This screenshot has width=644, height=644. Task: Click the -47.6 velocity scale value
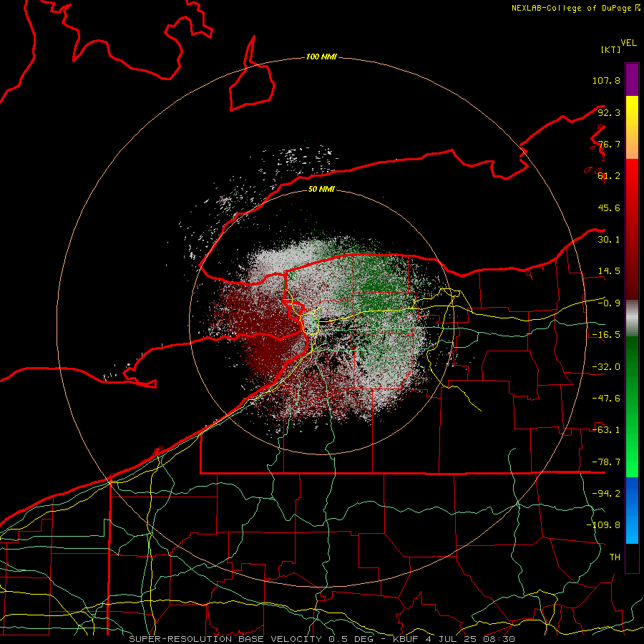point(606,399)
